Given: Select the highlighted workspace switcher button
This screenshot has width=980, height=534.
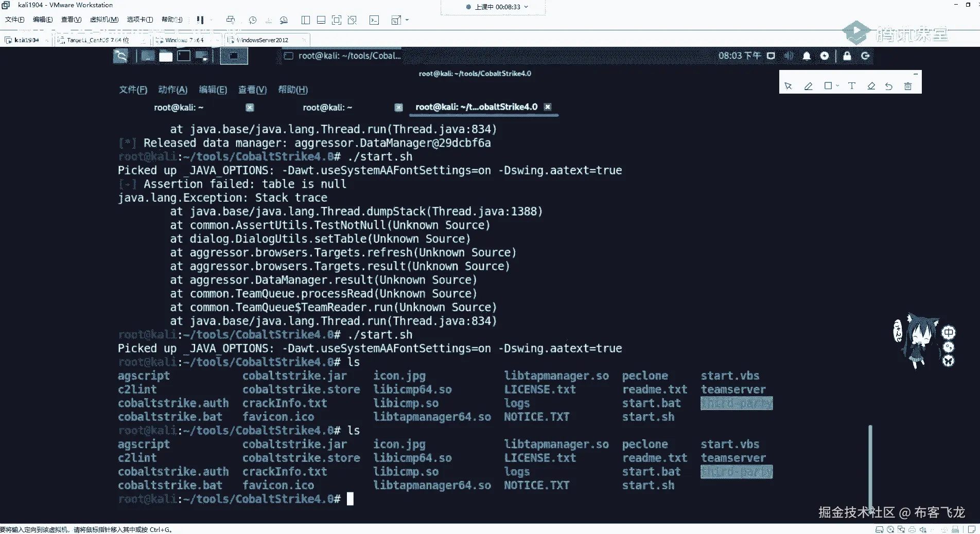Looking at the screenshot, I should pos(234,56).
